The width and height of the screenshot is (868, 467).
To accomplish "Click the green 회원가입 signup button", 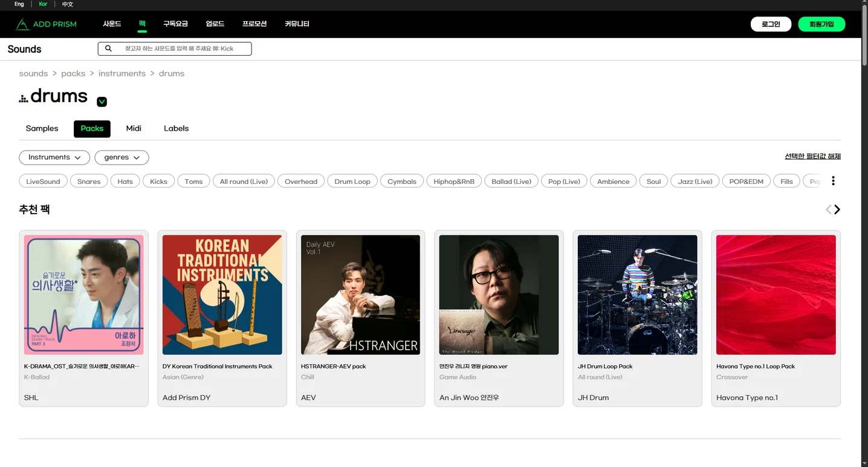I will pyautogui.click(x=821, y=24).
